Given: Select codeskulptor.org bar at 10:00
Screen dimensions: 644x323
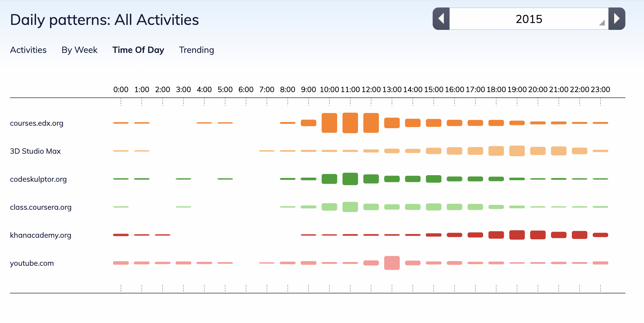Looking at the screenshot, I should (329, 179).
